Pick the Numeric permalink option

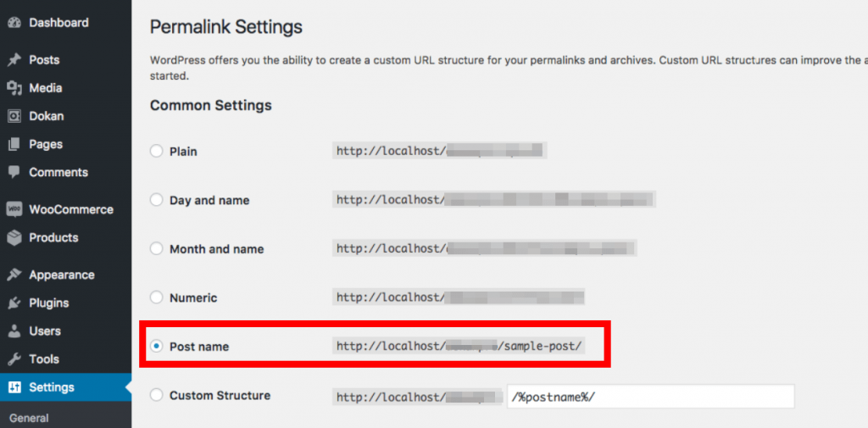(x=156, y=297)
